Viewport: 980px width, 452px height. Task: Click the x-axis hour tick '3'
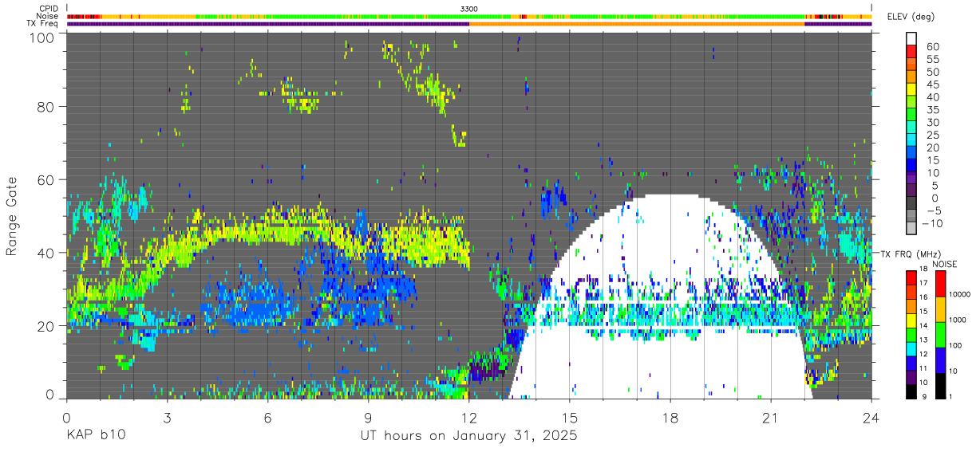(167, 418)
